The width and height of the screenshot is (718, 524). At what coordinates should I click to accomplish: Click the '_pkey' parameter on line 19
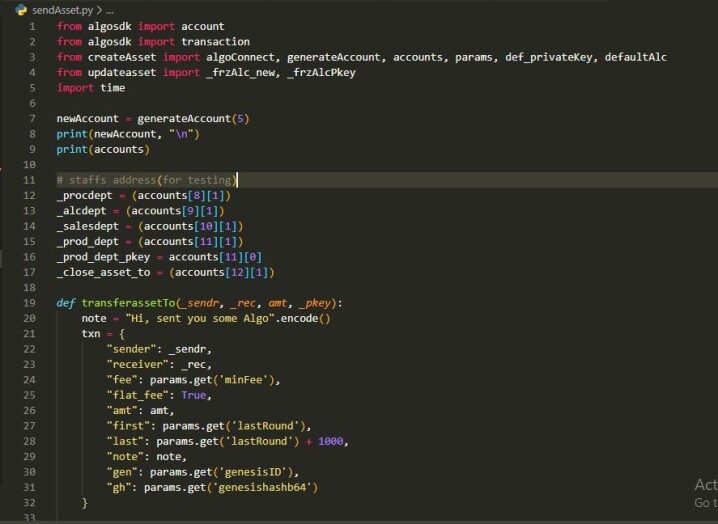(x=315, y=303)
